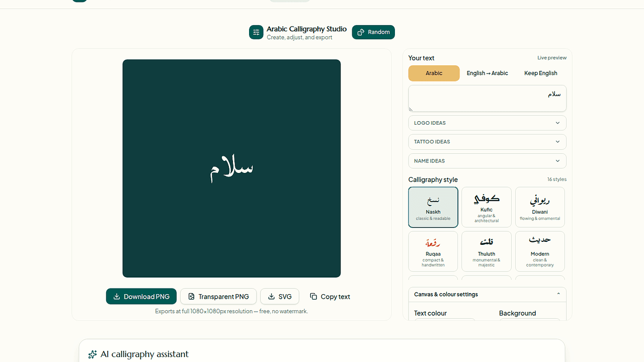Select the Arabic input mode tab
The image size is (644, 362).
click(x=434, y=73)
